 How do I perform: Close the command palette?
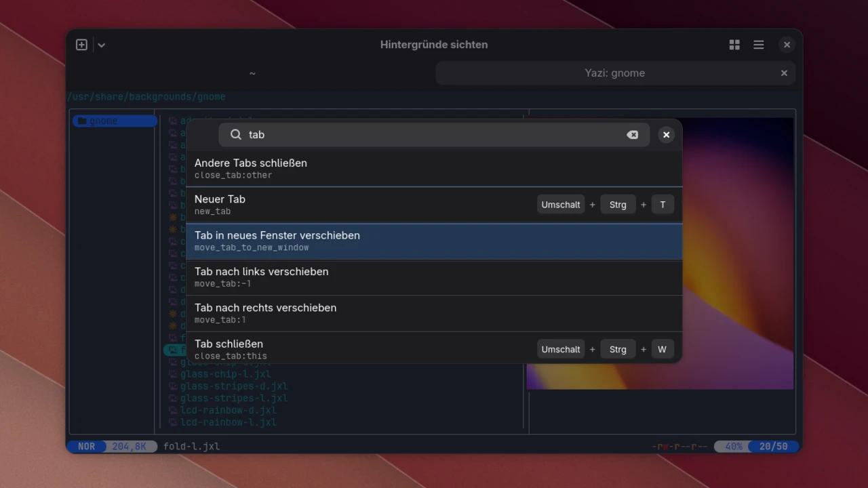click(666, 135)
